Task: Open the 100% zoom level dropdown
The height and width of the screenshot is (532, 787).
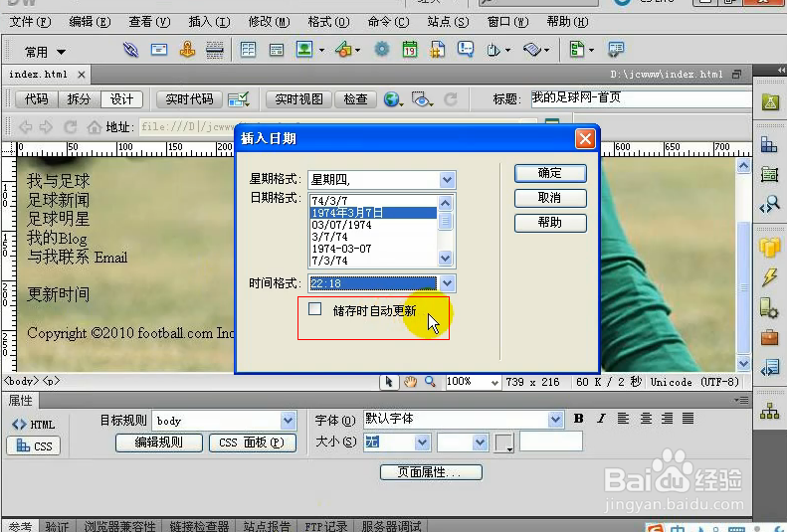Action: pyautogui.click(x=494, y=383)
